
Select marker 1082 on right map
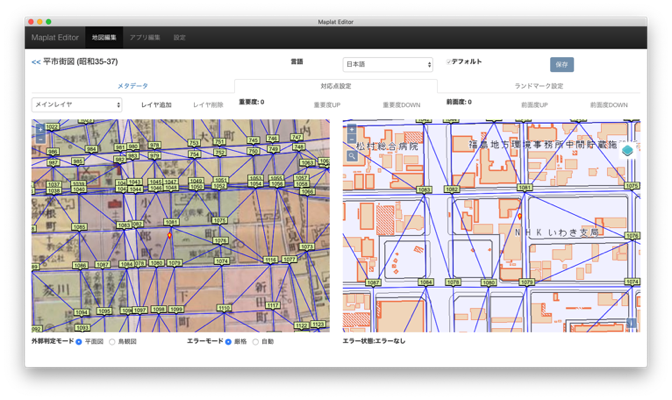click(x=452, y=189)
